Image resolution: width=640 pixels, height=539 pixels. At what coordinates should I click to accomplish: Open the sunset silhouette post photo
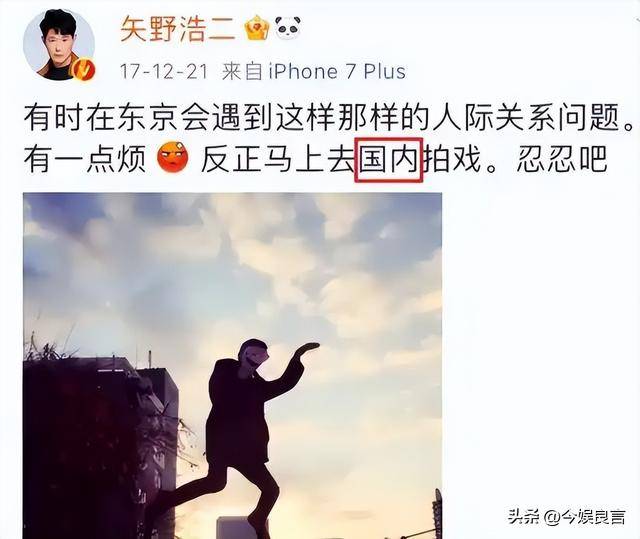(232, 366)
